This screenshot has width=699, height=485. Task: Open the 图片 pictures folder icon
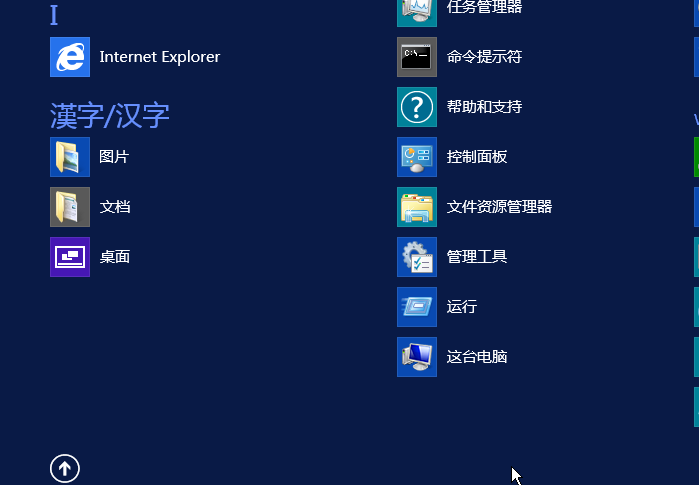pos(70,157)
